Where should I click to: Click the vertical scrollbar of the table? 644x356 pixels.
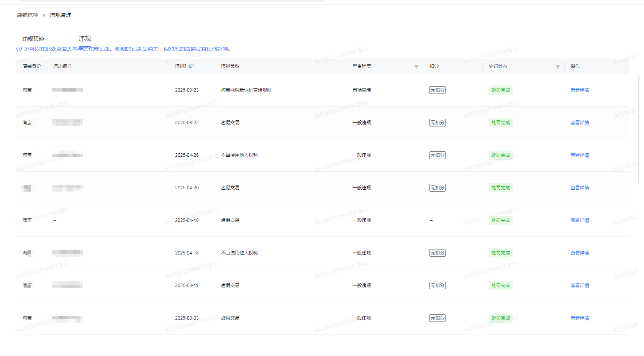(x=638, y=129)
